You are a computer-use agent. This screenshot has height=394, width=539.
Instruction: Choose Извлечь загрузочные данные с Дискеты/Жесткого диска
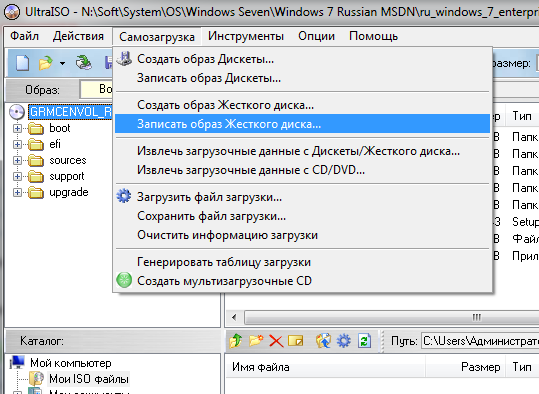click(x=302, y=151)
